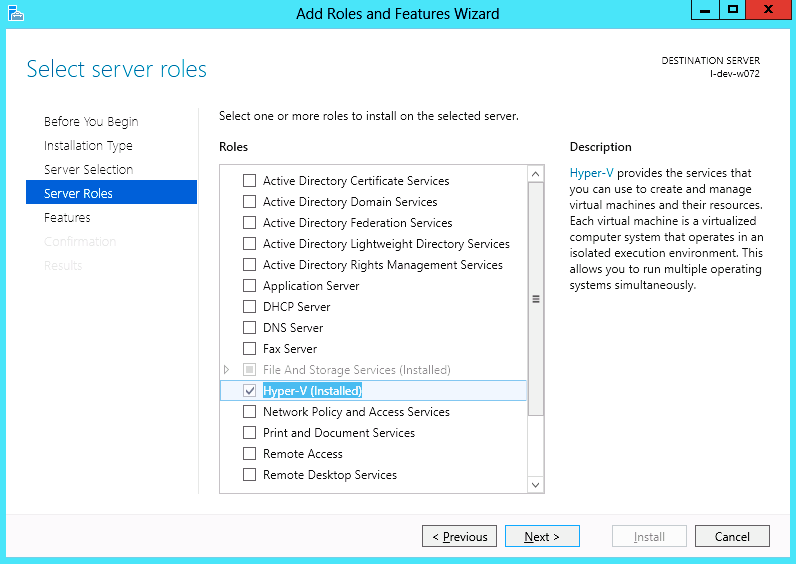Check the Hyper-V (Installed) checkbox

coord(250,391)
